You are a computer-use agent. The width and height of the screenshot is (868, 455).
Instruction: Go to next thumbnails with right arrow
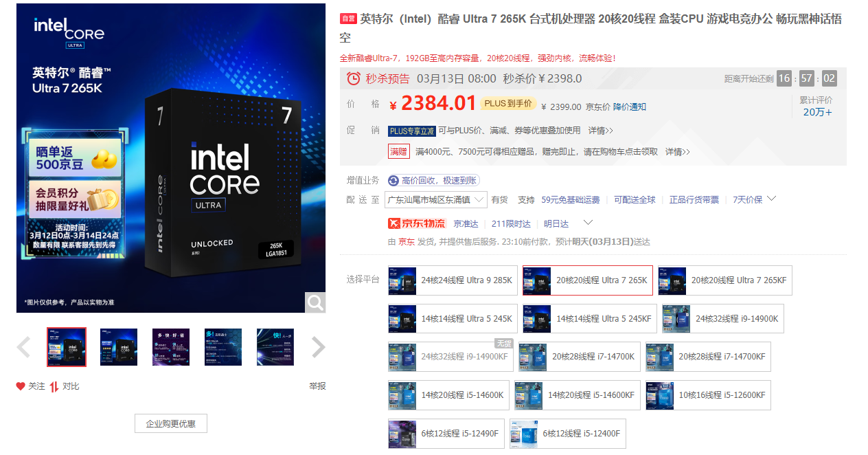tap(318, 347)
